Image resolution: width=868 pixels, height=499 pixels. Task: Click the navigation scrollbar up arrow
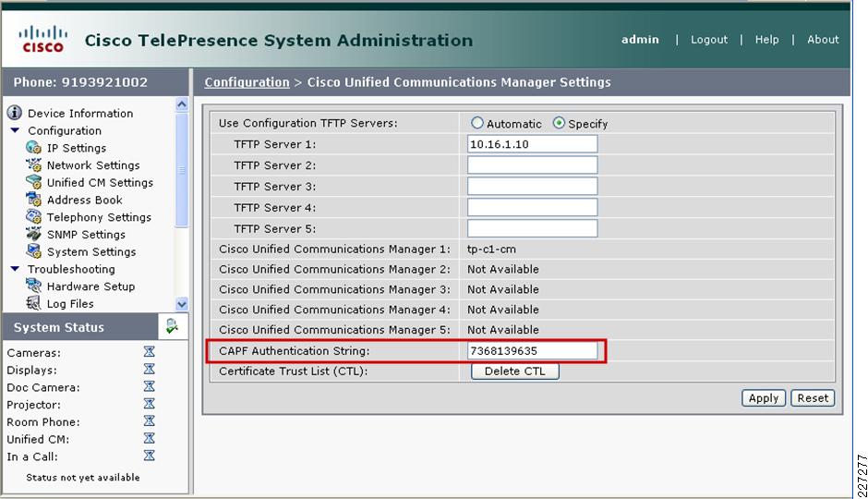pyautogui.click(x=181, y=104)
